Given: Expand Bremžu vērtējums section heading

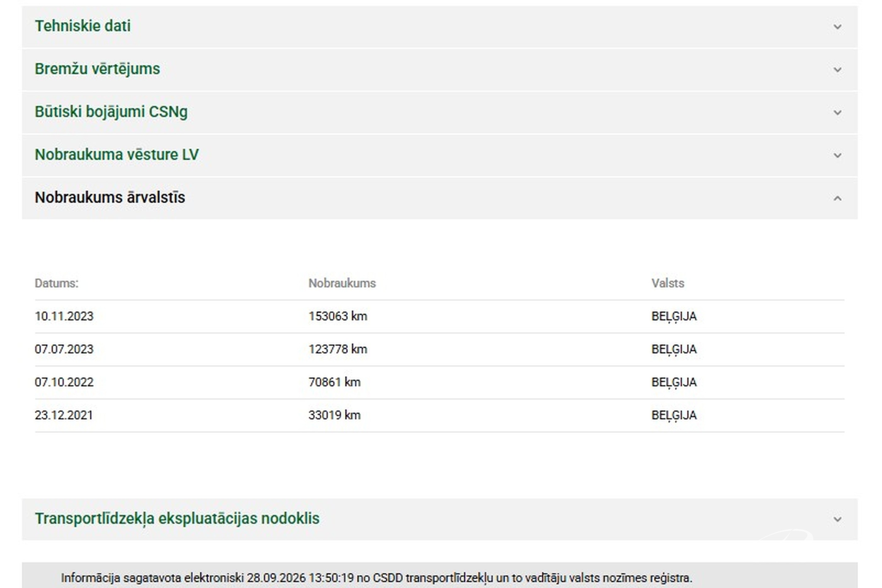Looking at the screenshot, I should coord(98,69).
